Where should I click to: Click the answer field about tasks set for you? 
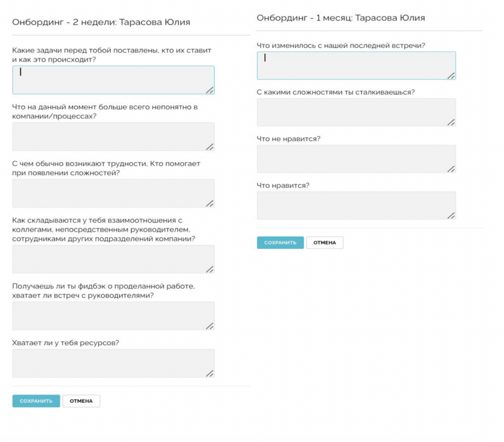113,80
